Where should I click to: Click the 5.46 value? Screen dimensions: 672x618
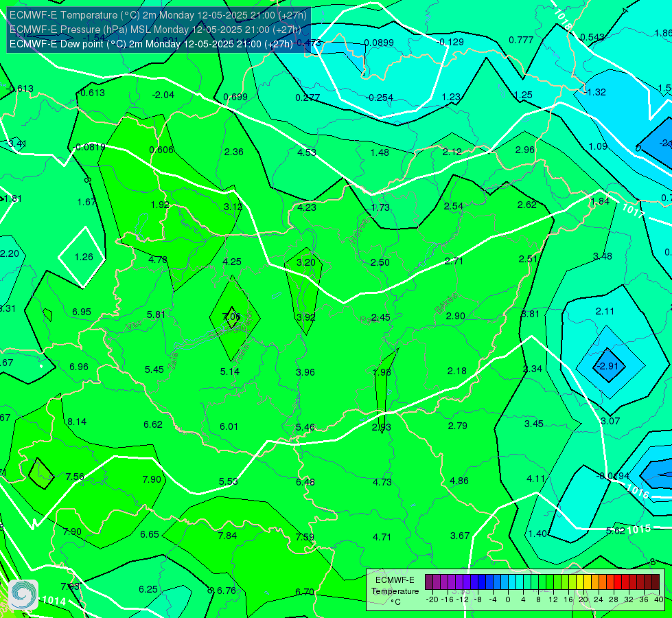pyautogui.click(x=305, y=427)
